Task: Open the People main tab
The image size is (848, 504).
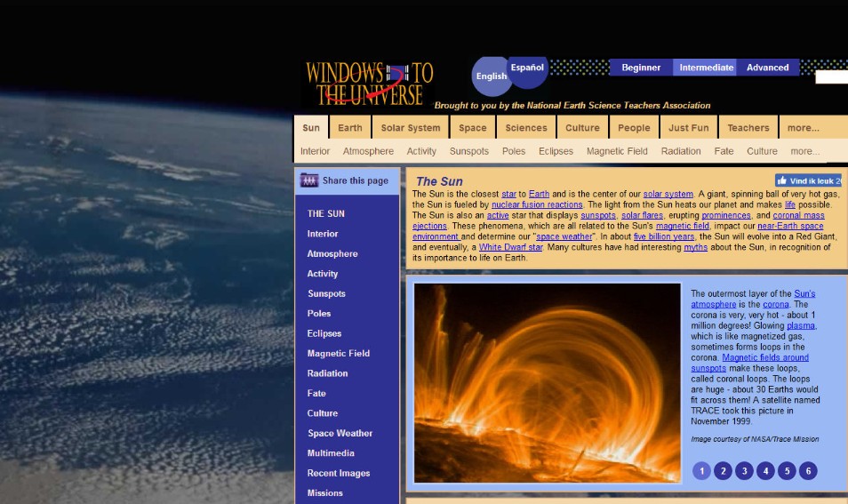Action: tap(634, 128)
